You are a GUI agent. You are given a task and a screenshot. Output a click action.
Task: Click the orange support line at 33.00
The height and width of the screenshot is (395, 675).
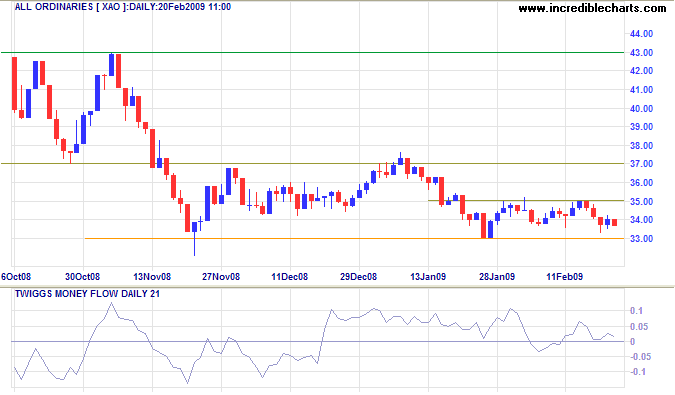point(354,238)
